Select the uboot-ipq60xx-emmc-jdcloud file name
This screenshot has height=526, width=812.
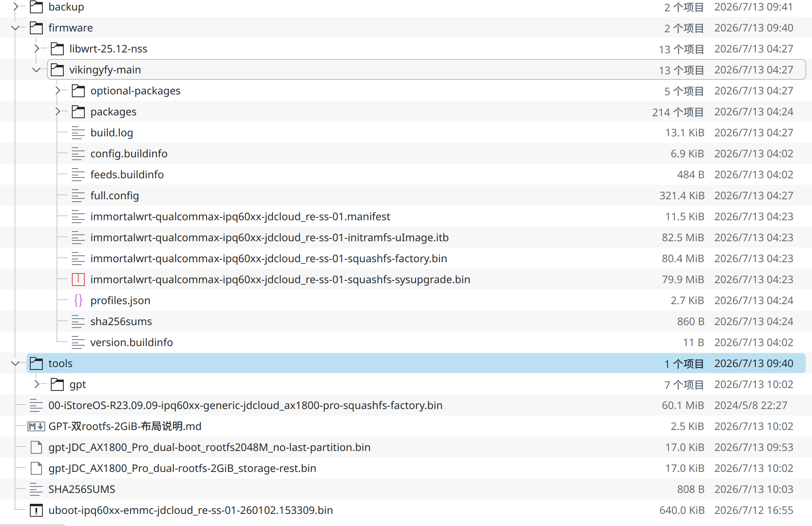[190, 510]
